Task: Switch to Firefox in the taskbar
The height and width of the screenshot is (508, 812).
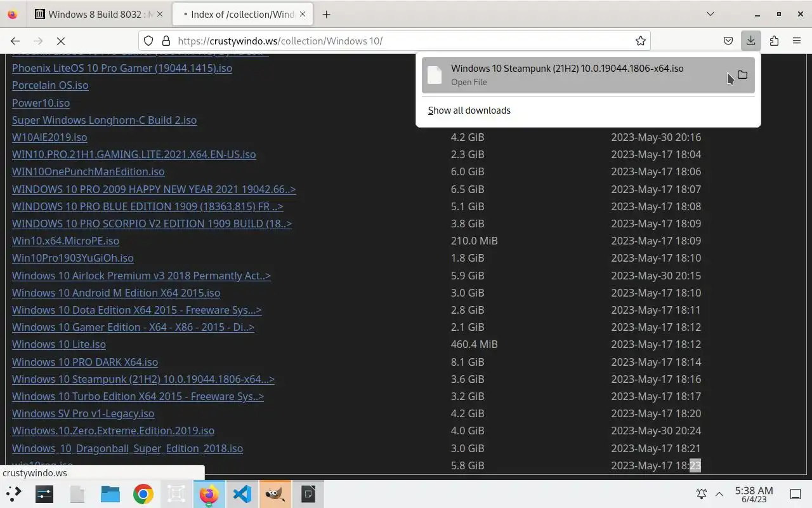Action: (x=209, y=494)
